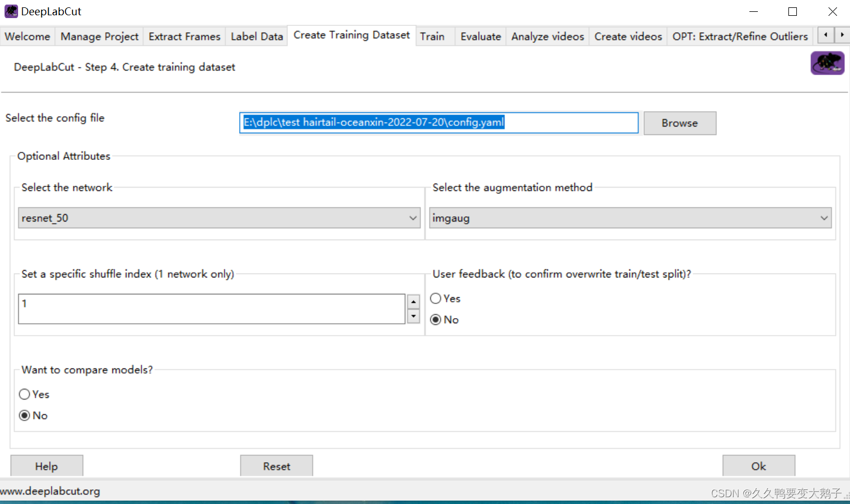The image size is (850, 504).
Task: Go to the Evaluate tab
Action: [x=480, y=36]
